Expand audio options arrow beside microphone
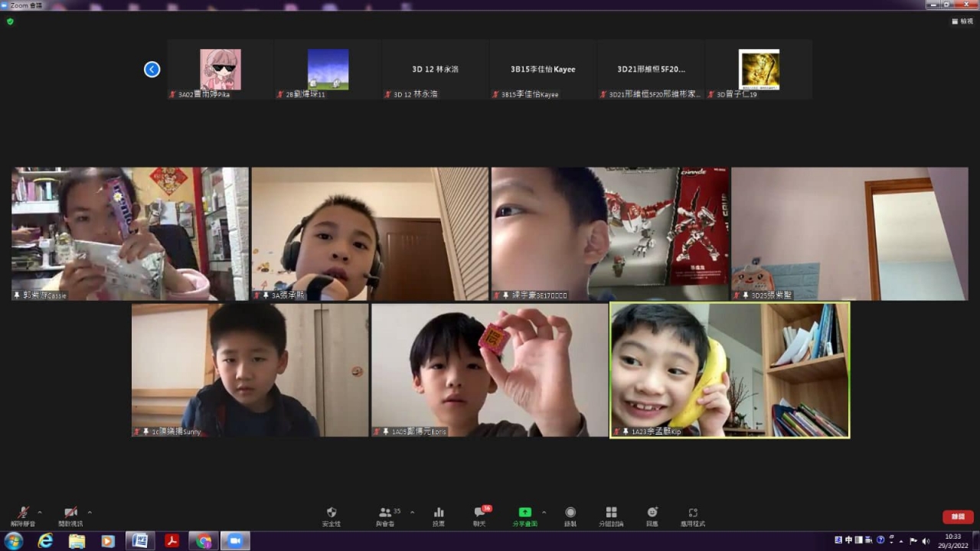Image resolution: width=980 pixels, height=551 pixels. tap(40, 512)
